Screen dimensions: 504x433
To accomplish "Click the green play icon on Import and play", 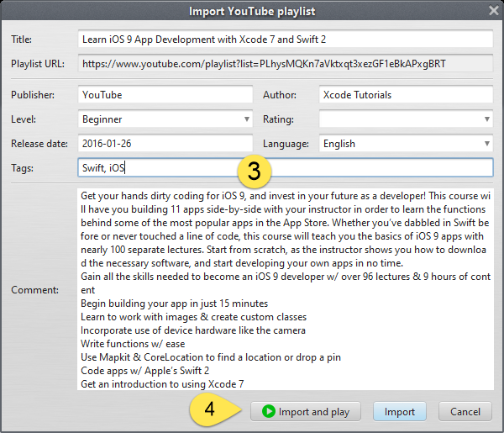I will tap(269, 412).
